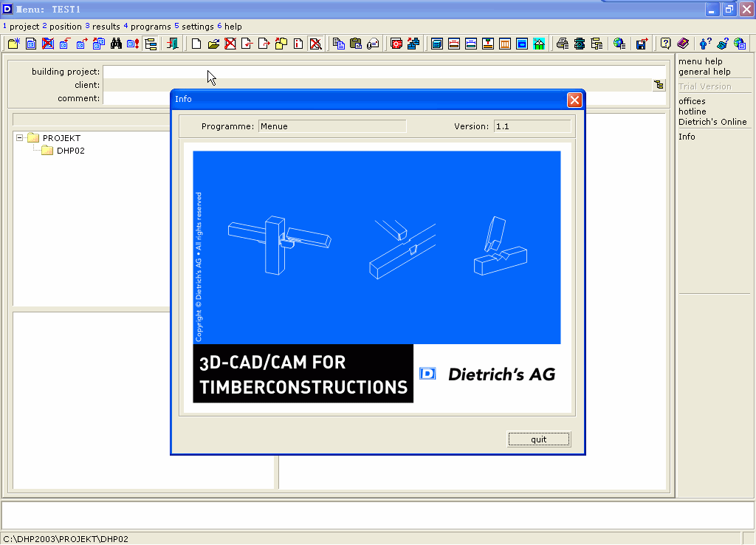Click the exit door icon in toolbar

(x=172, y=44)
